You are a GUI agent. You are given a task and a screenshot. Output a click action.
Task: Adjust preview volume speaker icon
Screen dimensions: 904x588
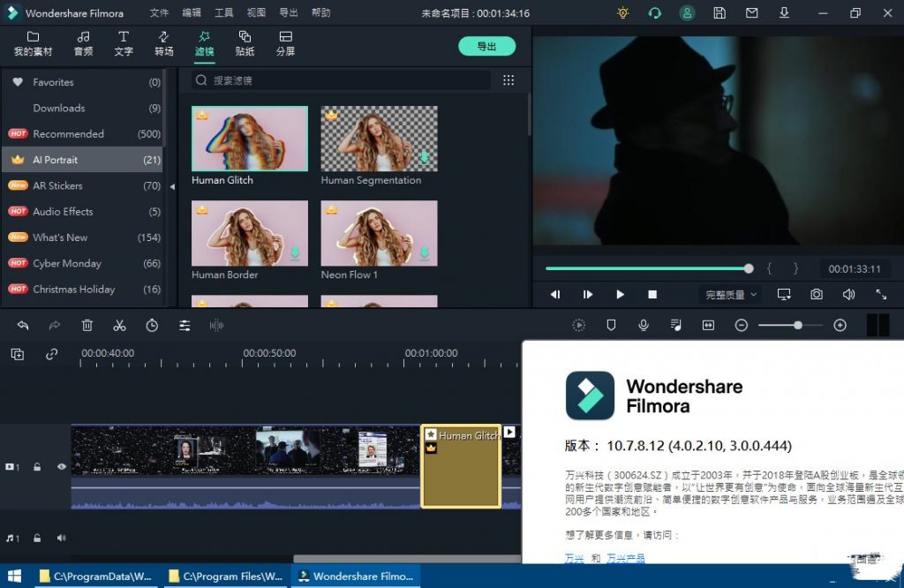[x=848, y=295]
